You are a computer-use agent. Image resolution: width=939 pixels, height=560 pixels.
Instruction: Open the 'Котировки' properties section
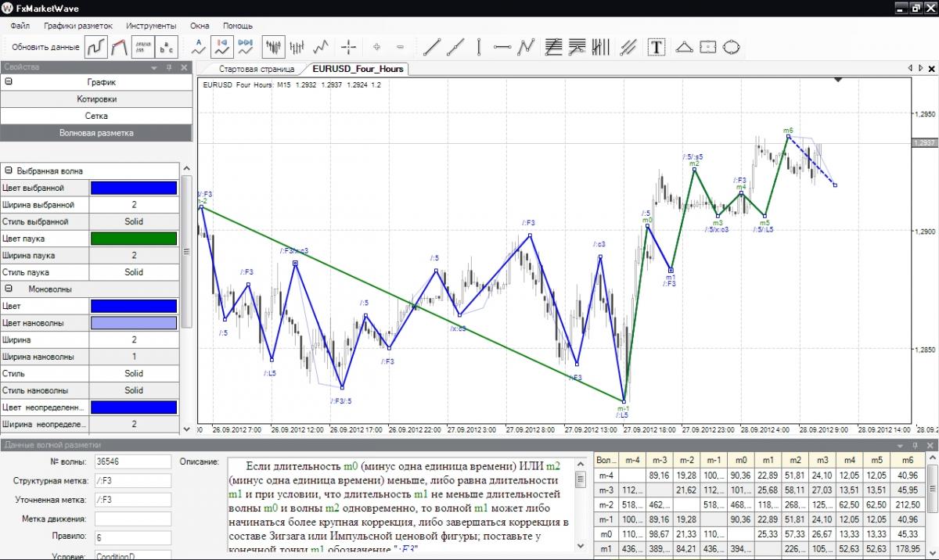[x=96, y=99]
